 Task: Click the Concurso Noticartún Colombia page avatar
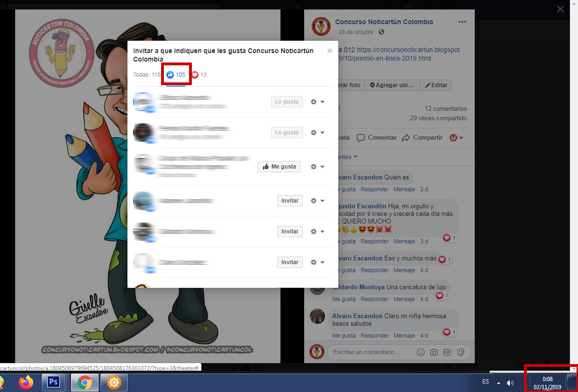pyautogui.click(x=321, y=26)
